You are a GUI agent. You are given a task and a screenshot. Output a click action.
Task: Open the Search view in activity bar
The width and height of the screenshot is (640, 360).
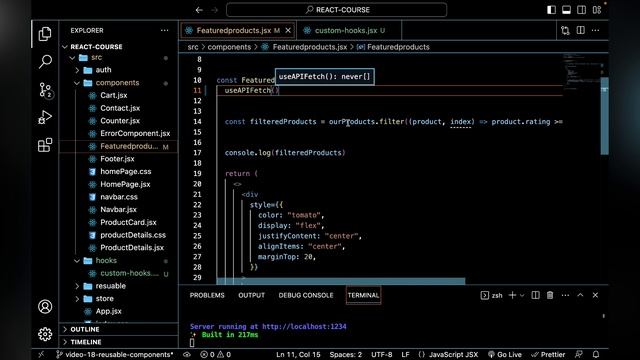45,62
